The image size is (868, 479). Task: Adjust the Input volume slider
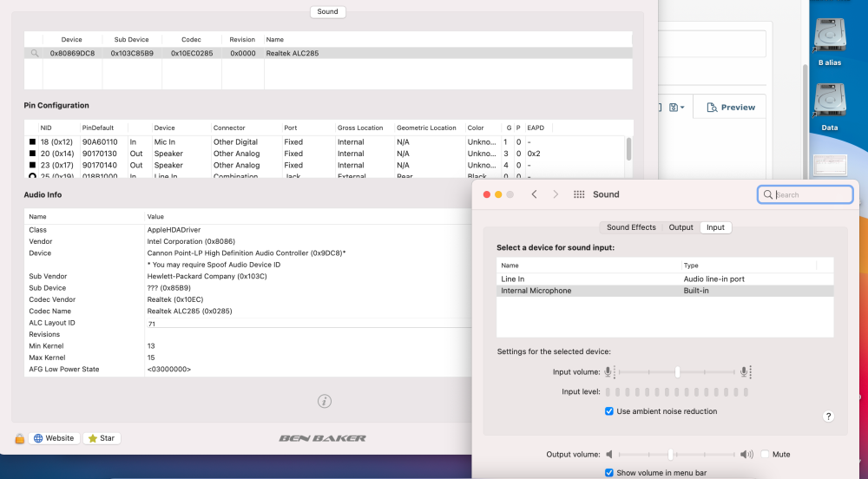coord(677,372)
